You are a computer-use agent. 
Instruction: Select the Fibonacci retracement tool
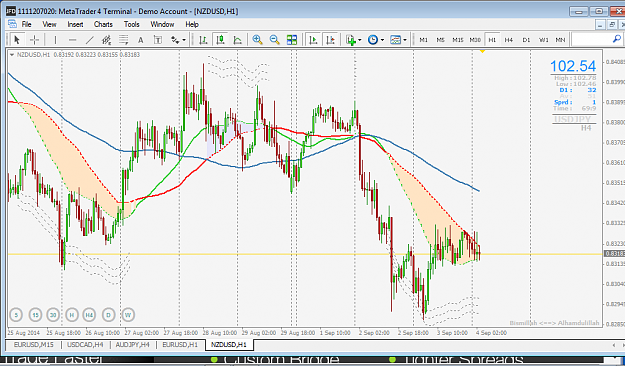click(124, 39)
